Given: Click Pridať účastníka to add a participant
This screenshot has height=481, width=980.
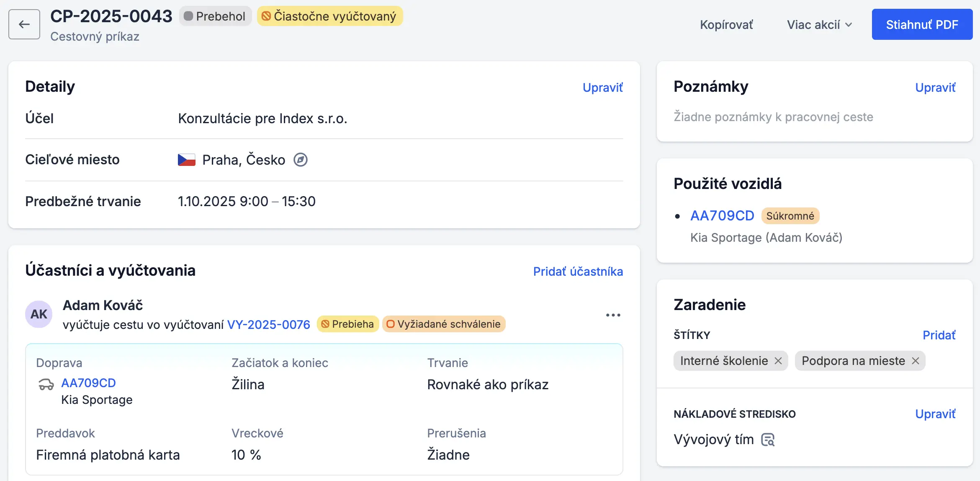Looking at the screenshot, I should pyautogui.click(x=578, y=272).
